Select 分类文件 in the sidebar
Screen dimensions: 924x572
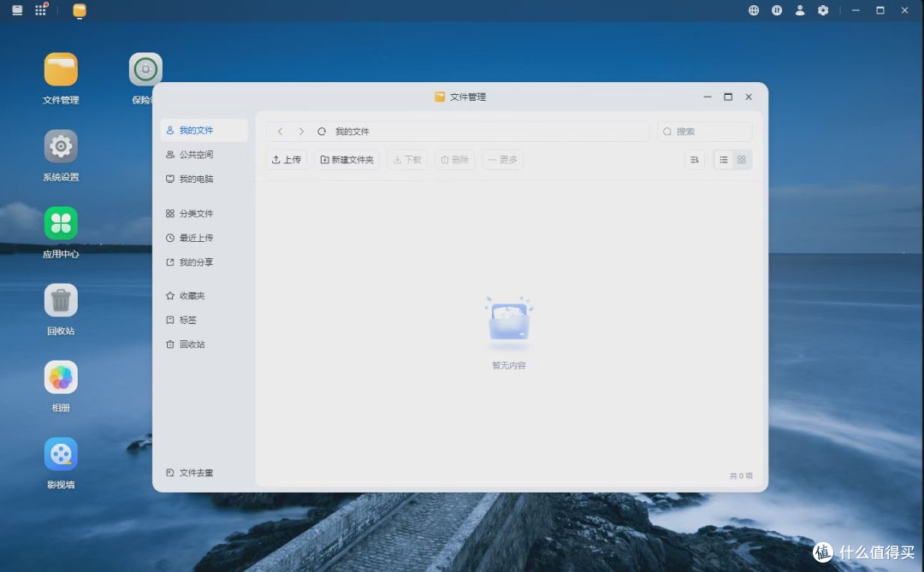[x=204, y=213]
